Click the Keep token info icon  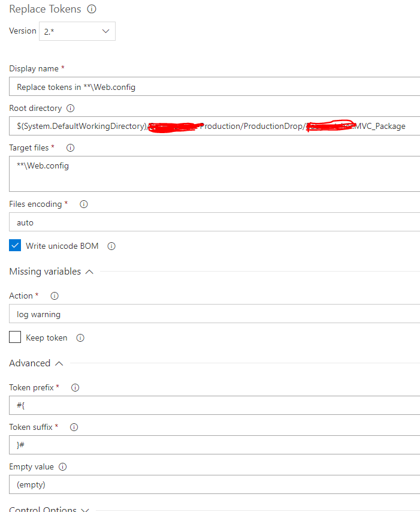(80, 338)
